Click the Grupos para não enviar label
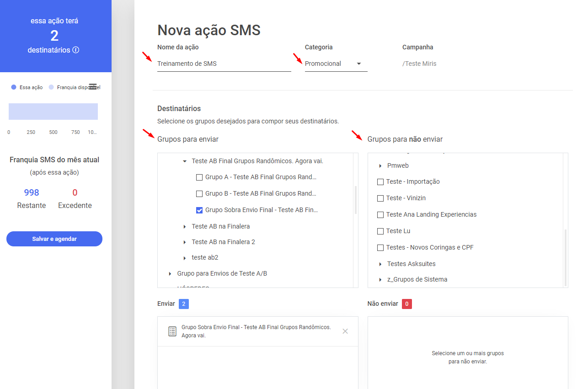 pos(405,139)
